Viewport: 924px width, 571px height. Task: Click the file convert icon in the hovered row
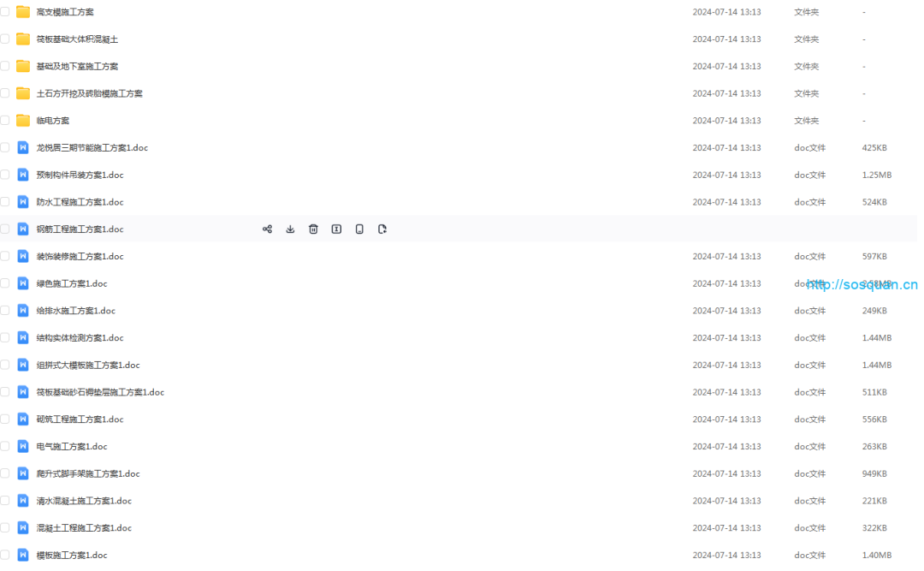[382, 229]
